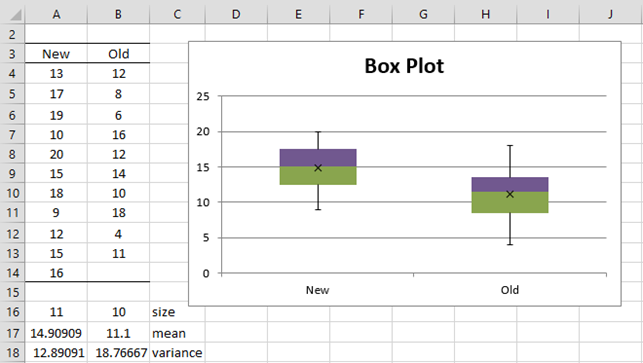Image resolution: width=643 pixels, height=363 pixels.
Task: Click cell with mean value 14.90909
Action: click(56, 333)
